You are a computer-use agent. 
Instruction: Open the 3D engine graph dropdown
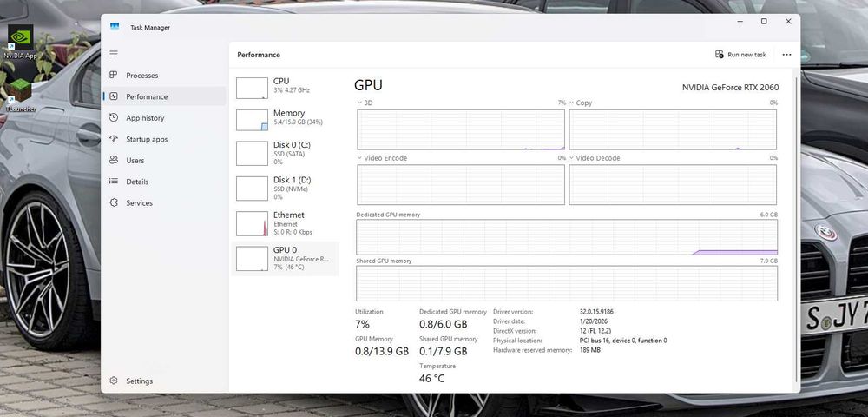click(360, 103)
